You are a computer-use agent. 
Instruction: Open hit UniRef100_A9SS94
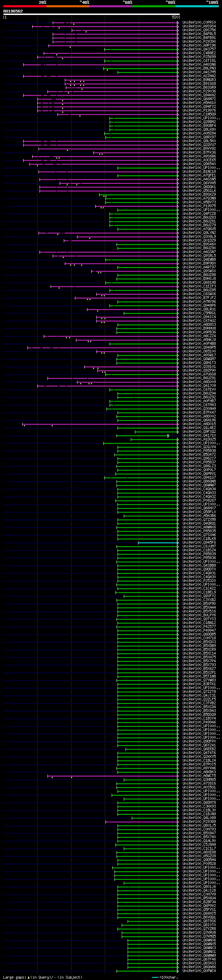tap(199, 26)
